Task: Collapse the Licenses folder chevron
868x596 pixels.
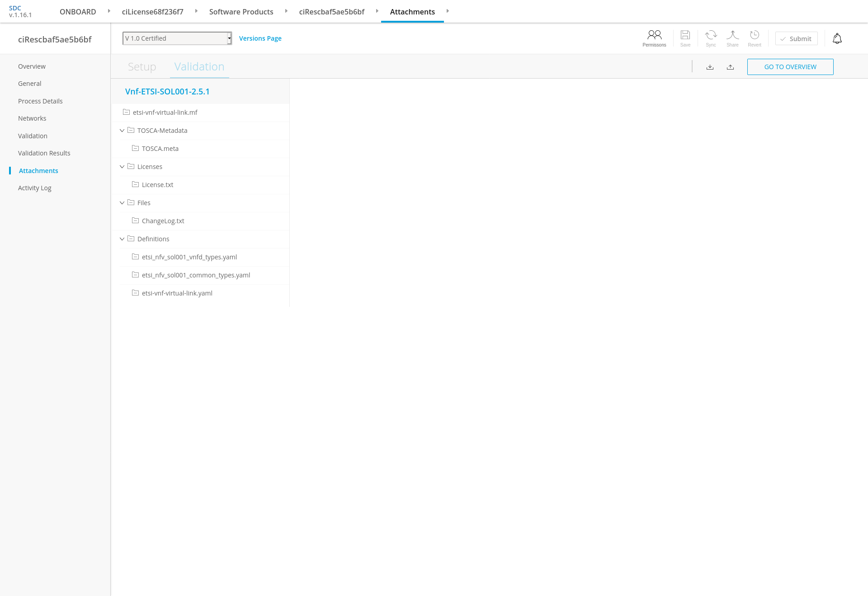Action: [122, 167]
